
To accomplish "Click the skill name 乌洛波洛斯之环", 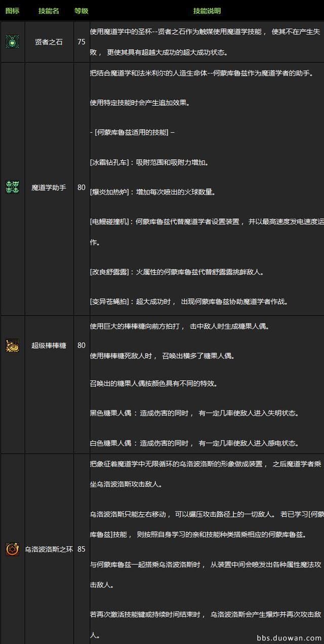I will point(49,549).
